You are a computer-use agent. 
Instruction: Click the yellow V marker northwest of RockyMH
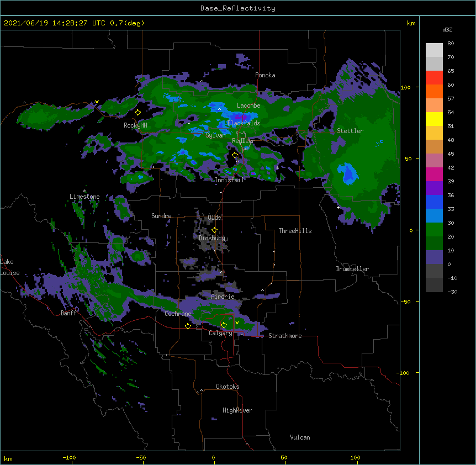pyautogui.click(x=97, y=102)
